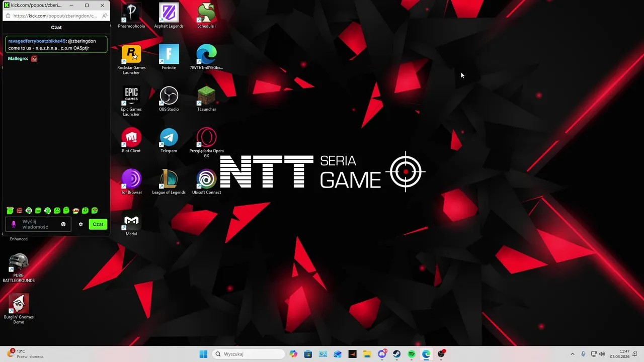Viewport: 644px width, 362px height.
Task: Select the Tor Browser desktop icon
Action: tap(131, 182)
